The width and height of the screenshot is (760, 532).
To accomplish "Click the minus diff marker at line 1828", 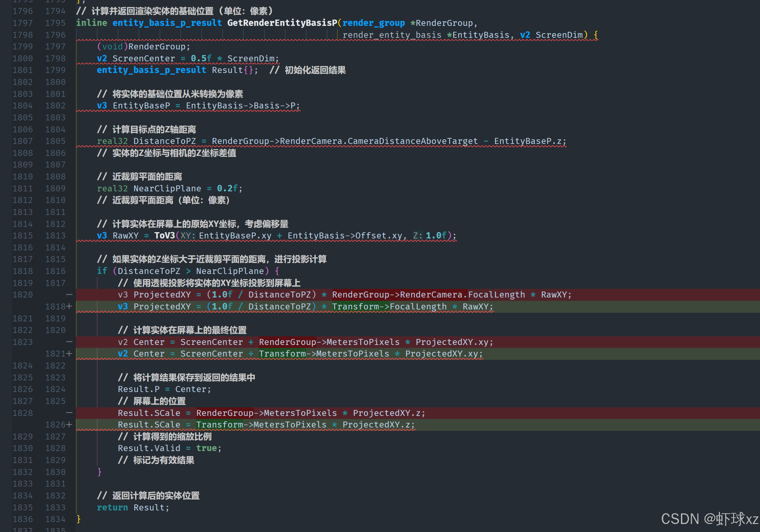I will coord(69,413).
